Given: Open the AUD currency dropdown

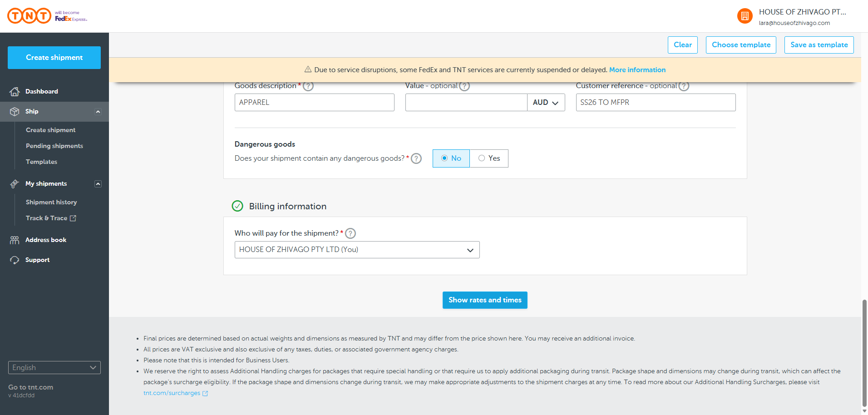Looking at the screenshot, I should coord(546,103).
